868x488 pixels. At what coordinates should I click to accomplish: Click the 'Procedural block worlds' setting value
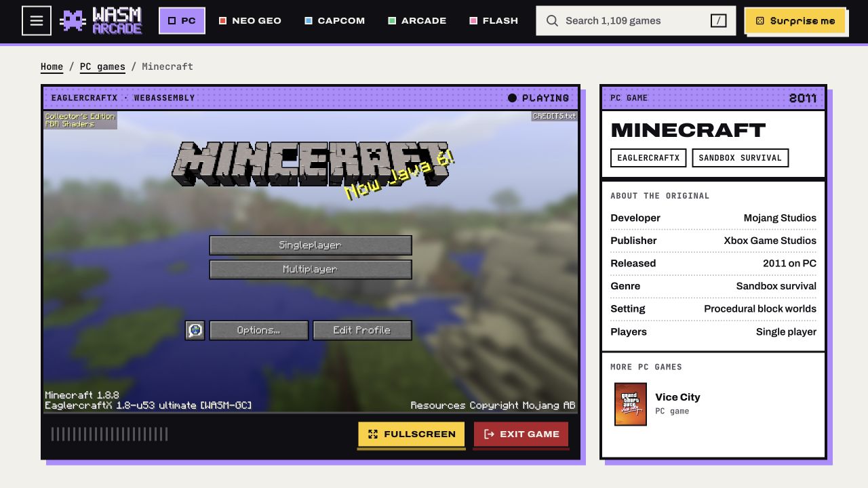coord(760,309)
